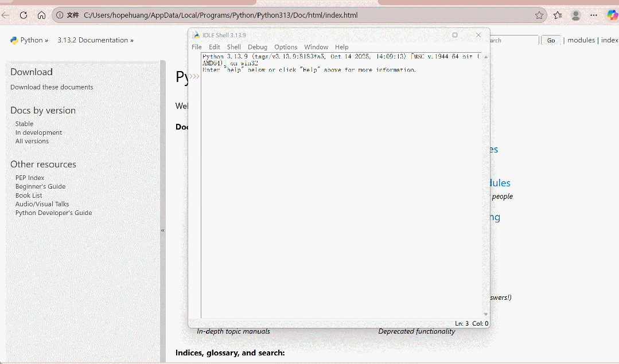Open the All versions link
Image resolution: width=619 pixels, height=364 pixels.
point(32,141)
